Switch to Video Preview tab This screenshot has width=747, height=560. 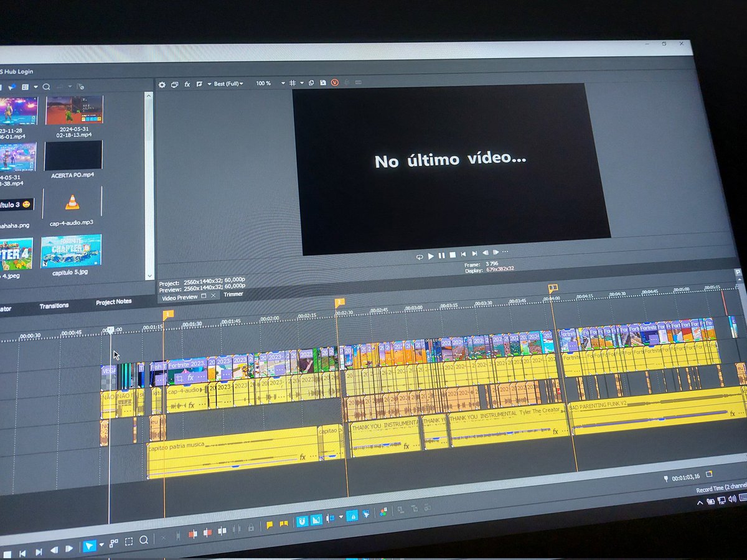point(179,297)
